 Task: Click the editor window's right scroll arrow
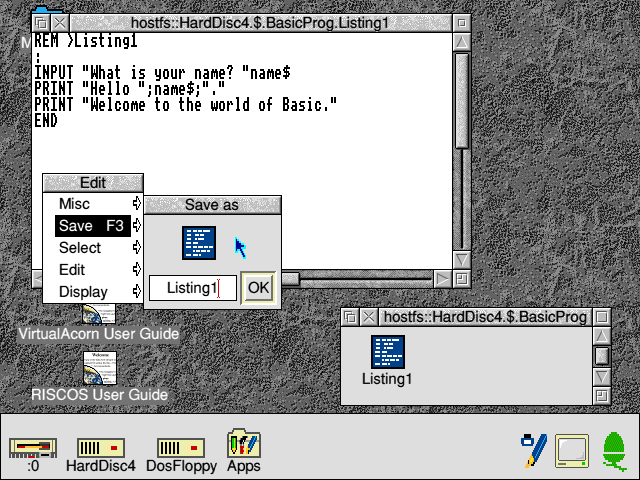442,279
